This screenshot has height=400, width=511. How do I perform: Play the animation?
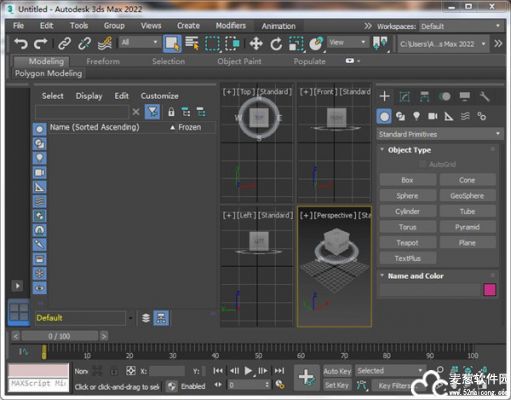[248, 371]
